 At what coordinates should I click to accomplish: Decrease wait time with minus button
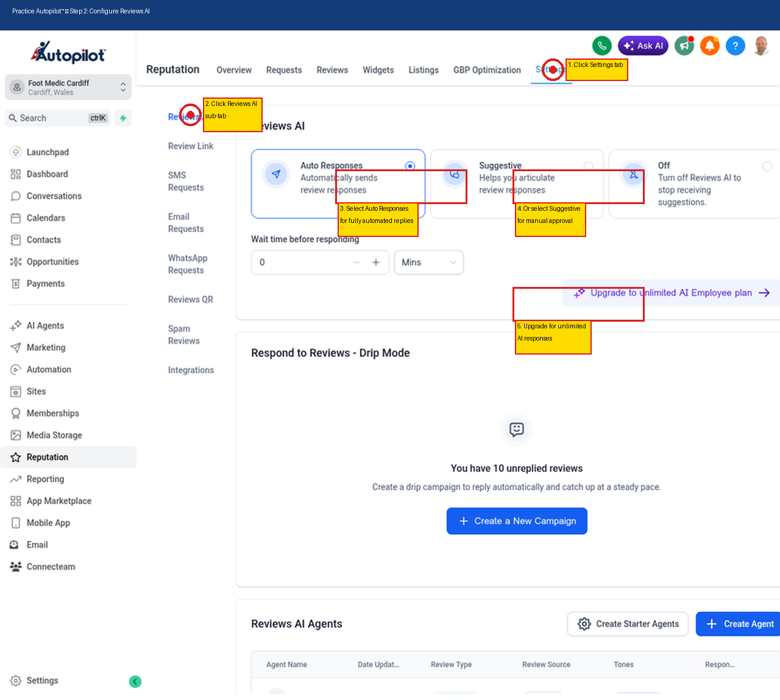(357, 263)
